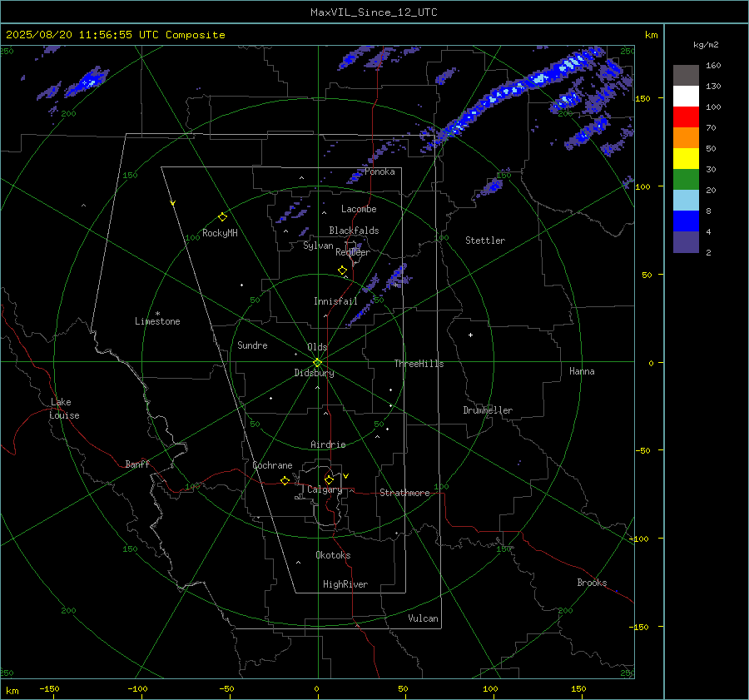Click the RedDeer city label
This screenshot has height=700, width=749.
point(353,252)
